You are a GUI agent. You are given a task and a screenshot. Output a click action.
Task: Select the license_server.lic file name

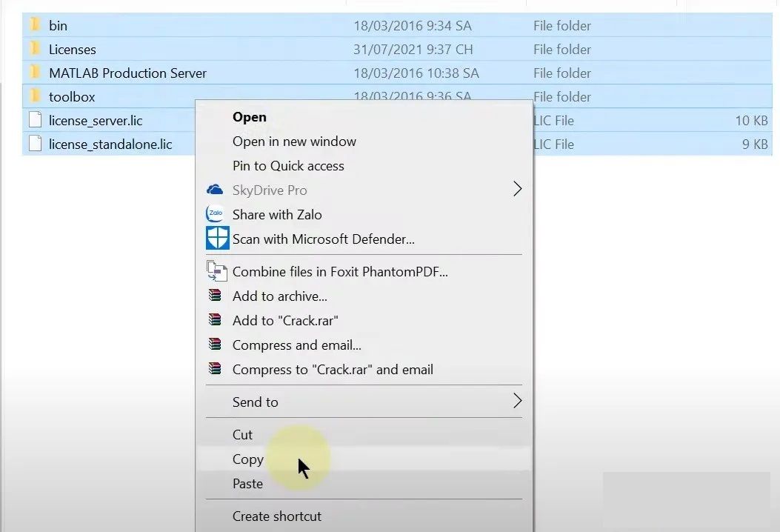pyautogui.click(x=96, y=121)
